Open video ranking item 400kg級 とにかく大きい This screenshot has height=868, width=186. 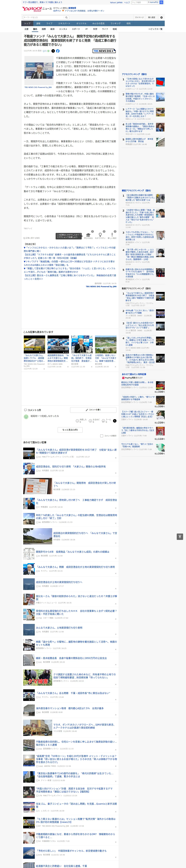point(140,312)
